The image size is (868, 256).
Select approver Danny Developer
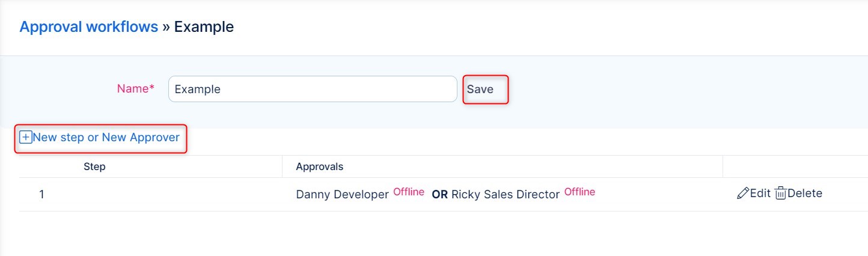coord(342,195)
